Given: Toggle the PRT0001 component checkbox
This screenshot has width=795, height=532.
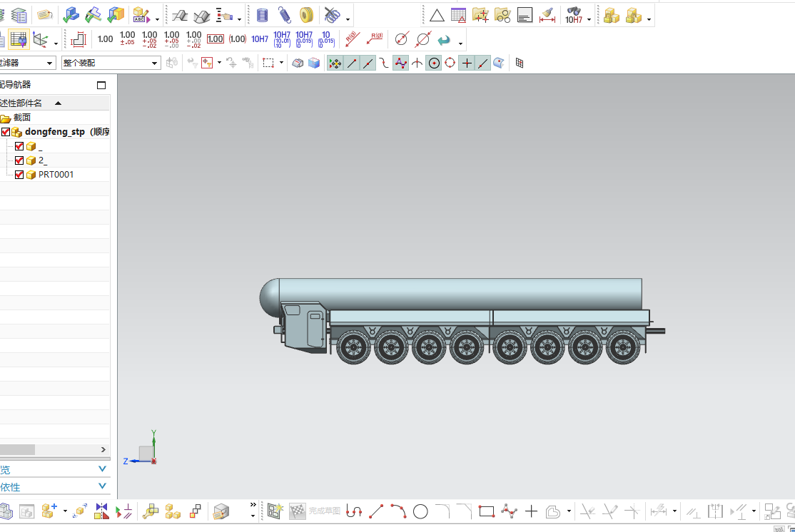Looking at the screenshot, I should tap(19, 175).
